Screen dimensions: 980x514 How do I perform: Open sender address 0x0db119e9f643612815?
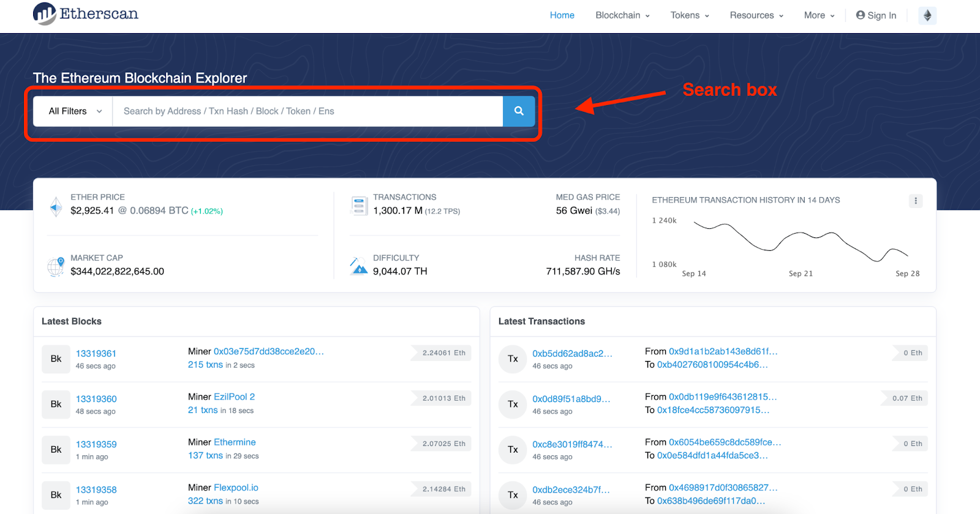click(x=723, y=397)
